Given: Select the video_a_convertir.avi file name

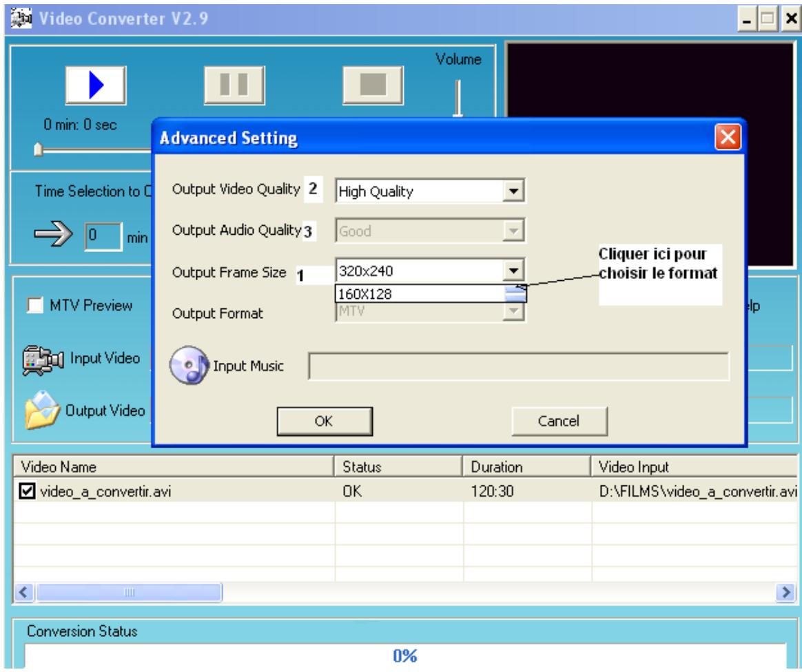Looking at the screenshot, I should [x=105, y=492].
